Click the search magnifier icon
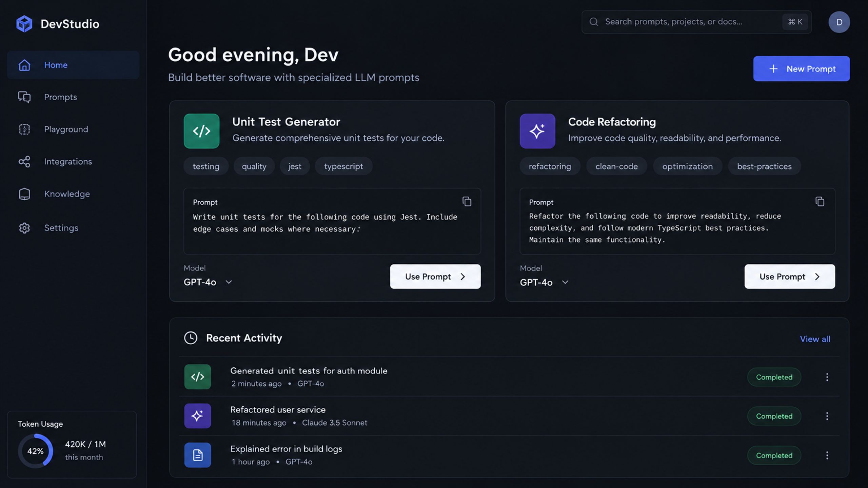868x488 pixels. pos(594,22)
